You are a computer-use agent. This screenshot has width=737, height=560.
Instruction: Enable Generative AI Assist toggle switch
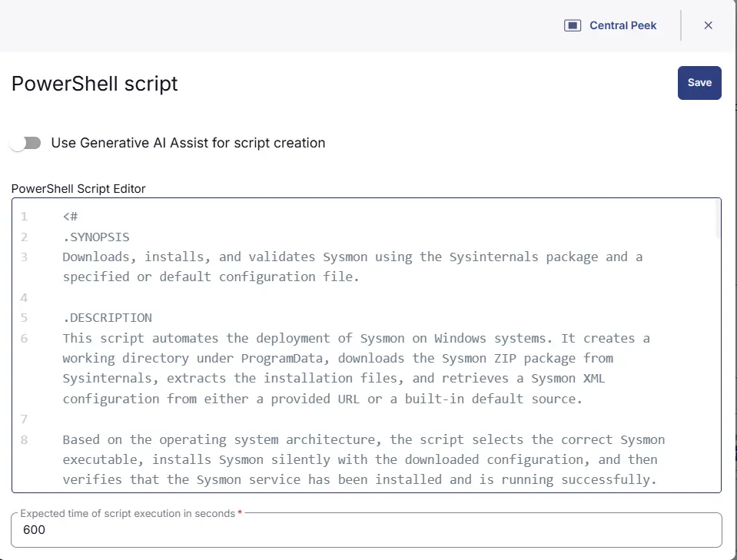click(26, 143)
